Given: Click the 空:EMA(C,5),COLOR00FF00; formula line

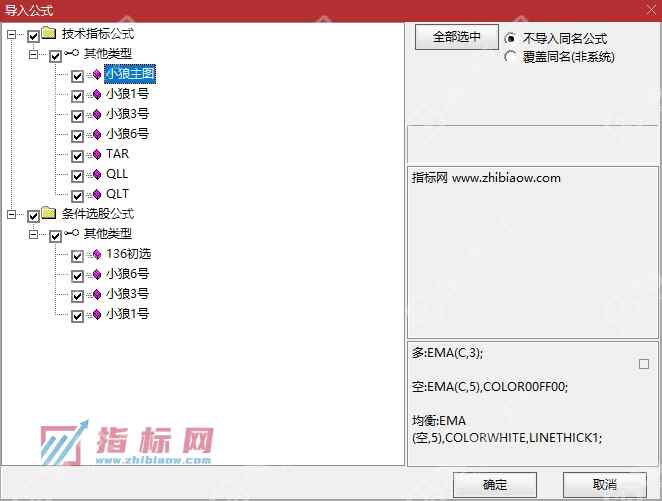Looking at the screenshot, I should [490, 386].
